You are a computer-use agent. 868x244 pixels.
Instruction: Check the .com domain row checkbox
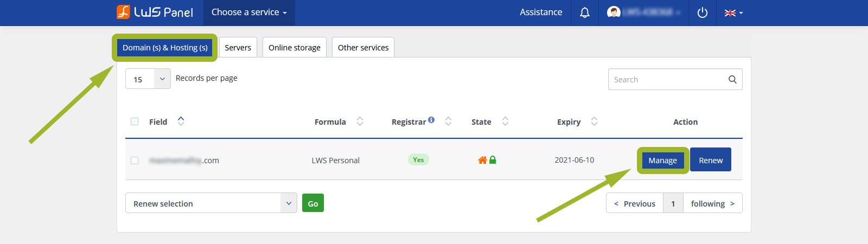(x=135, y=160)
